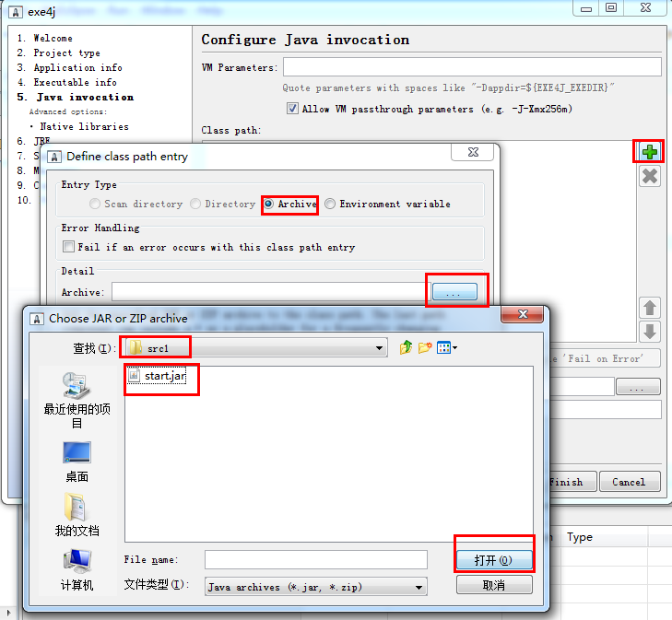Click the Open (打开) button
672x620 pixels.
[x=494, y=560]
